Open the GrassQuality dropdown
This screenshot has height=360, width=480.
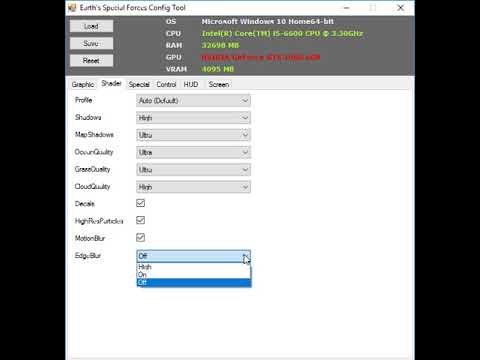tap(193, 170)
